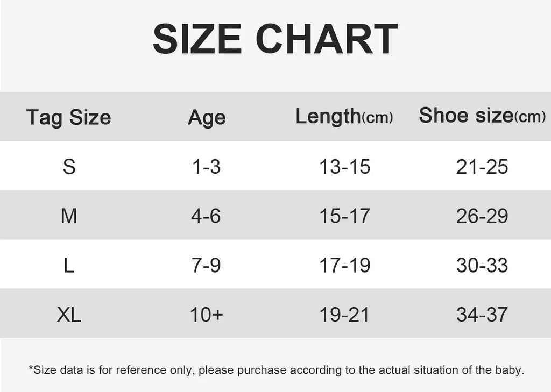The image size is (551, 392).
Task: Click the 1-3 age cell
Action: (x=207, y=167)
